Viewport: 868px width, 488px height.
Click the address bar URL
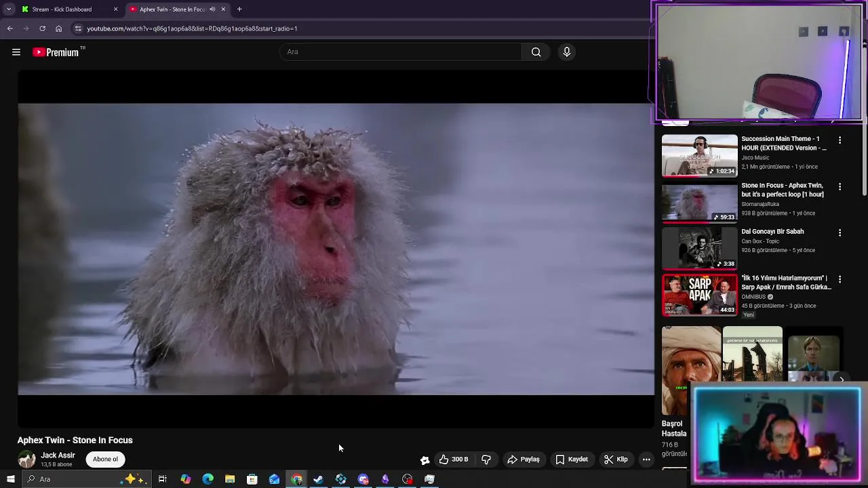pyautogui.click(x=192, y=28)
